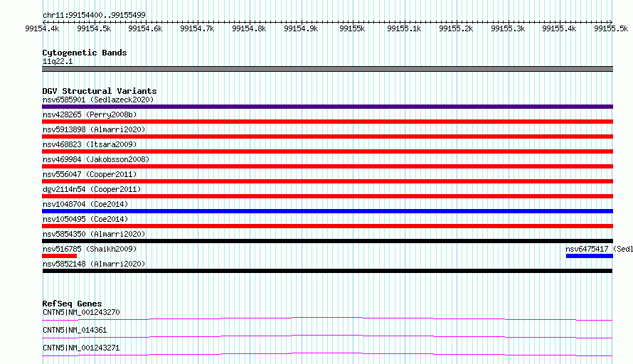Open nsv5913898 (Almarri2020) variant details
Image resolution: width=633 pixels, height=364 pixels.
point(94,129)
